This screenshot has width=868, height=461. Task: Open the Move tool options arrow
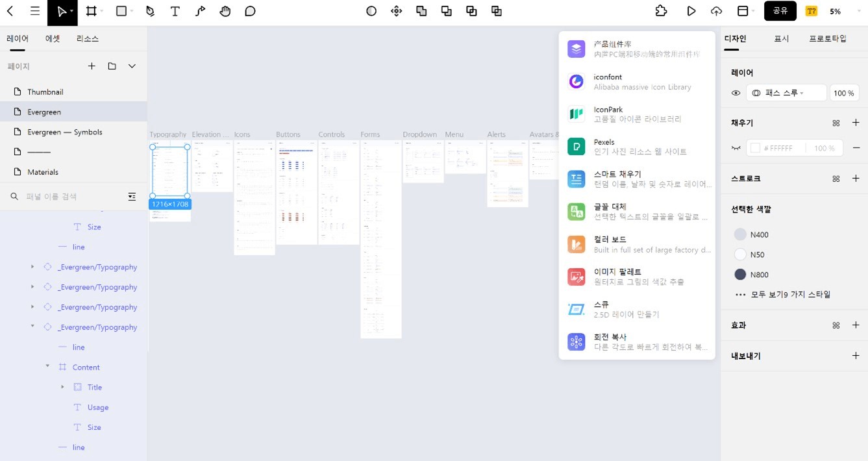point(71,12)
